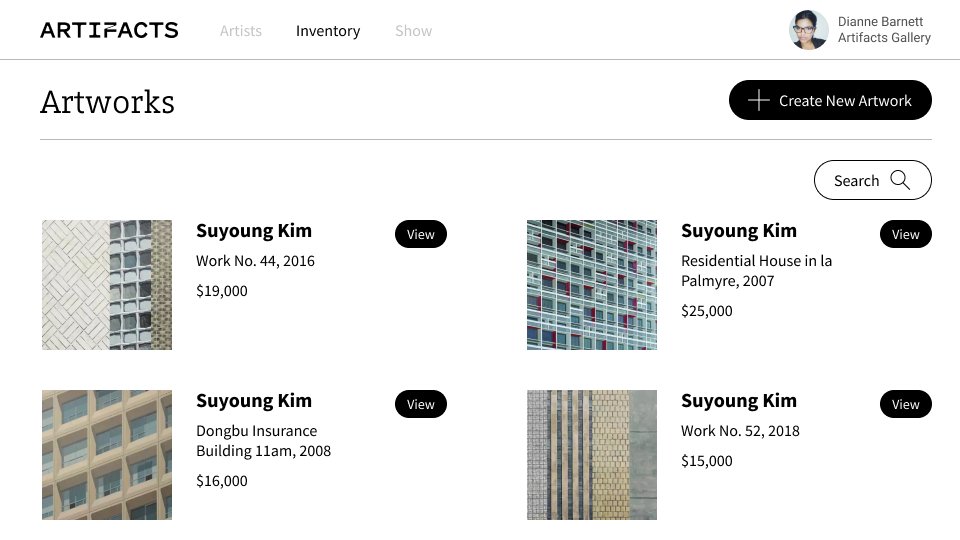Image resolution: width=960 pixels, height=540 pixels.
Task: Click the Search button
Action: click(x=872, y=180)
